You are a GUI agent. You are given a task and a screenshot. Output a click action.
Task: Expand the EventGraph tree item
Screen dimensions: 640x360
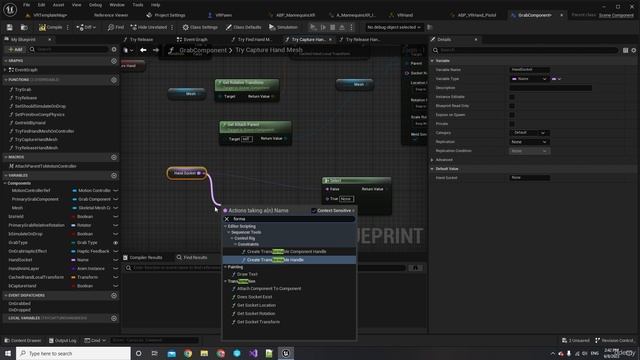coord(5,70)
